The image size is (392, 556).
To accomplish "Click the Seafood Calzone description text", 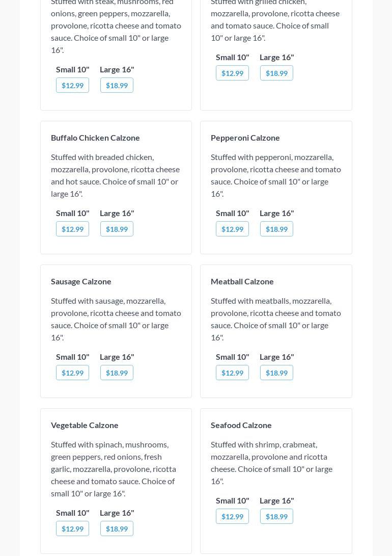I will (271, 463).
